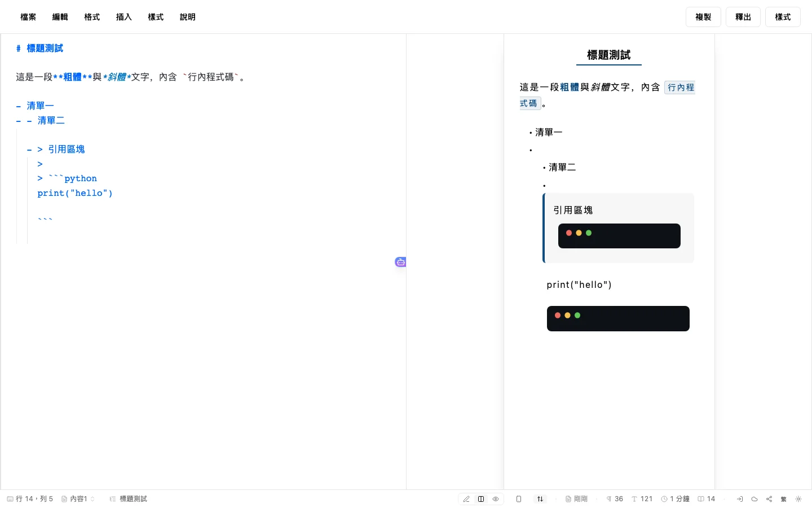Click the 標題測試 heading in preview

click(609, 55)
